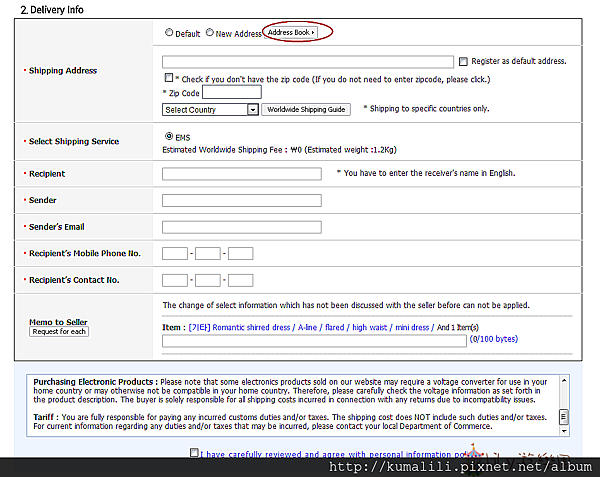Expand the Select Country dropdown
Viewport: 600px width, 477px height.
(x=210, y=110)
